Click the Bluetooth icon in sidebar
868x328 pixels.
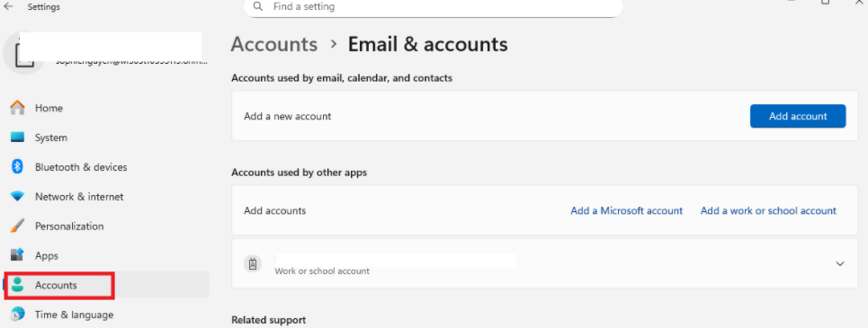[x=18, y=166]
